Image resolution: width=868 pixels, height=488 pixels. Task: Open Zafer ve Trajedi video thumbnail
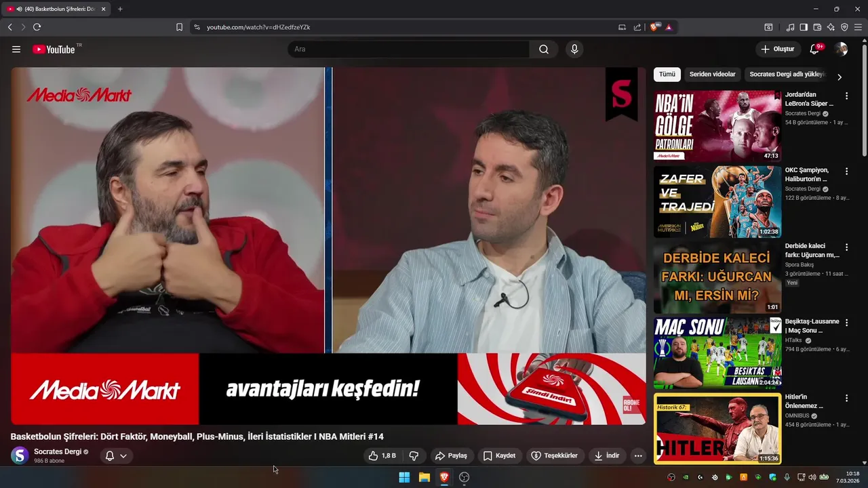(717, 202)
